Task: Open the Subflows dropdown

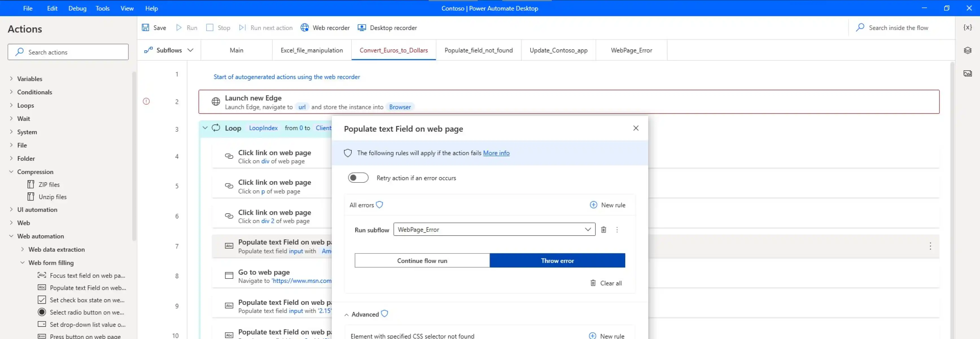Action: 169,50
